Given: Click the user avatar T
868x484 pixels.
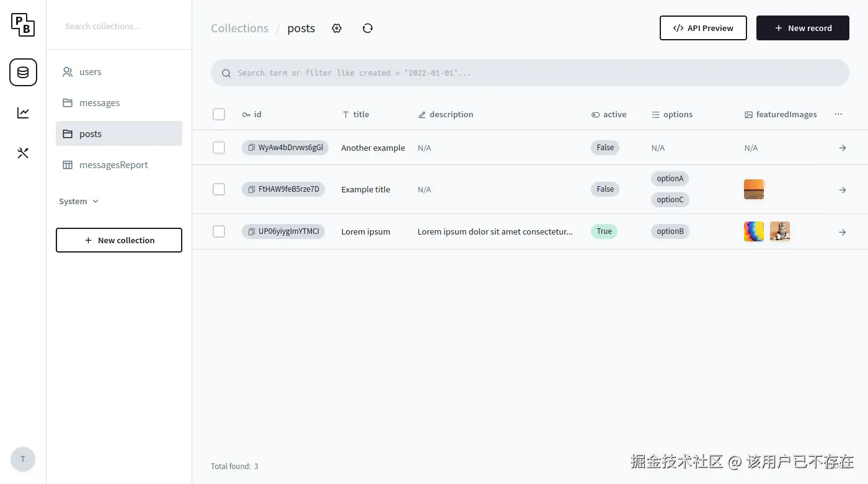Looking at the screenshot, I should [23, 459].
